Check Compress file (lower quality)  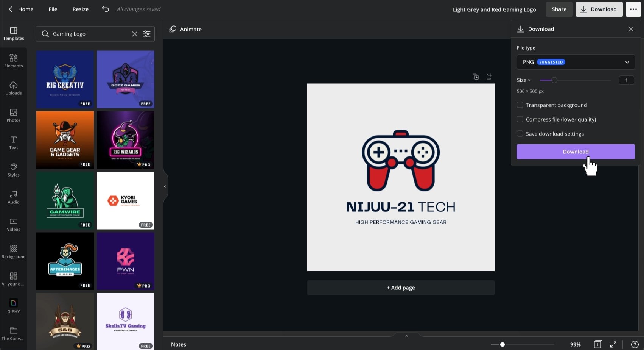coord(520,119)
